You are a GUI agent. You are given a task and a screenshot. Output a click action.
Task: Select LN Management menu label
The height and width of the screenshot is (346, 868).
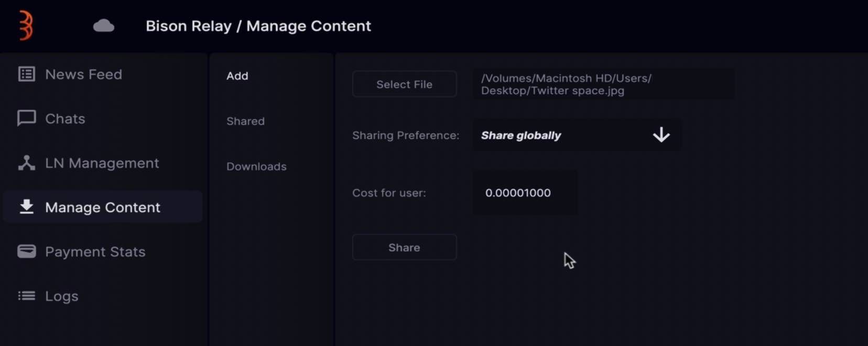pyautogui.click(x=102, y=163)
